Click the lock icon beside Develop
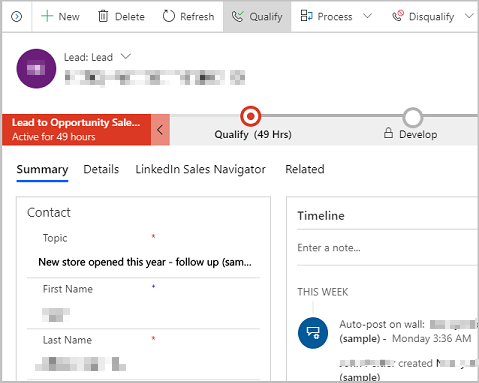The height and width of the screenshot is (383, 479). 388,133
